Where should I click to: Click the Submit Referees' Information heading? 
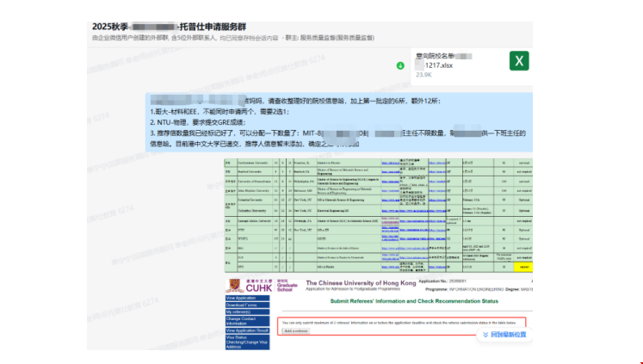414,301
